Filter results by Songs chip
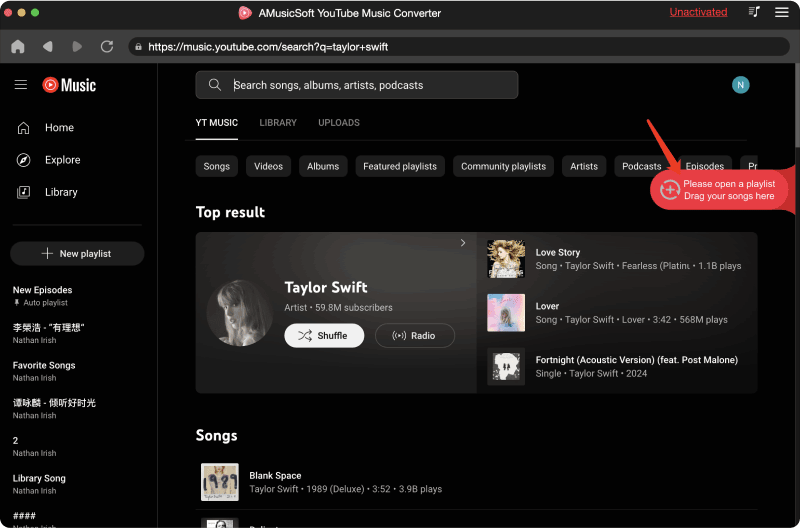The width and height of the screenshot is (800, 528). 216,166
